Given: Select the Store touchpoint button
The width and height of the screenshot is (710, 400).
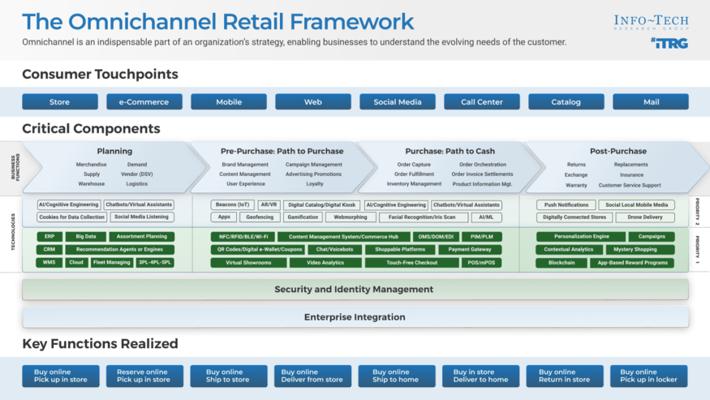Looking at the screenshot, I should [x=59, y=101].
